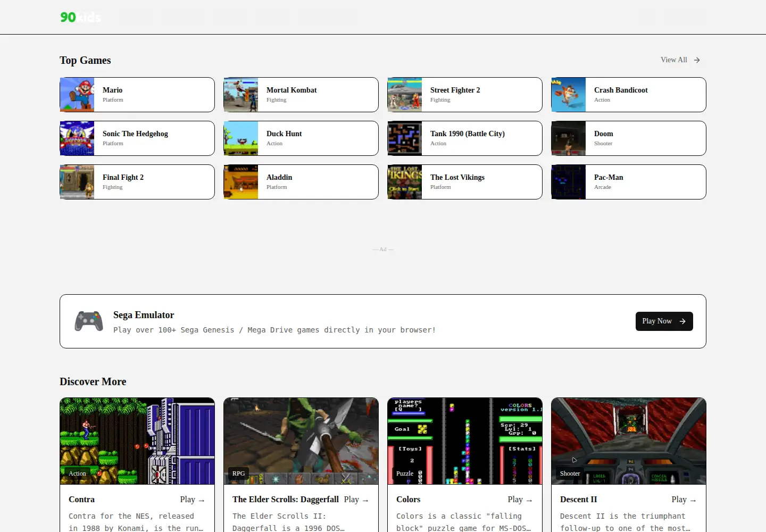The image size is (766, 532).
Task: Open the Final Fight 2 thumbnail
Action: tap(77, 182)
